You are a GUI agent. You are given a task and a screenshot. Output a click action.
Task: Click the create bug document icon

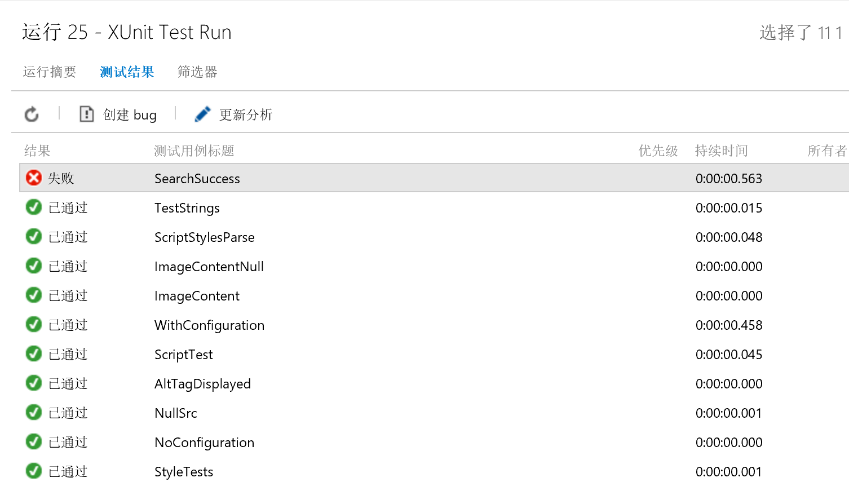[x=86, y=114]
